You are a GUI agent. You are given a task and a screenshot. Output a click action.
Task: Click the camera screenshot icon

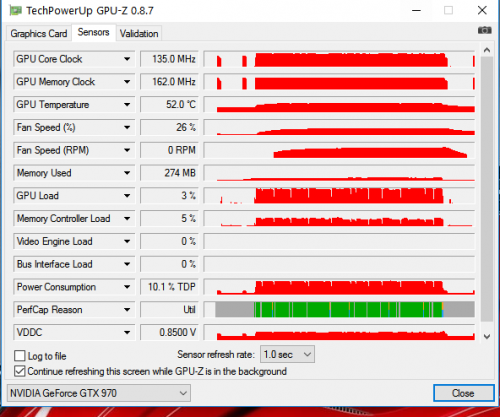click(x=484, y=30)
